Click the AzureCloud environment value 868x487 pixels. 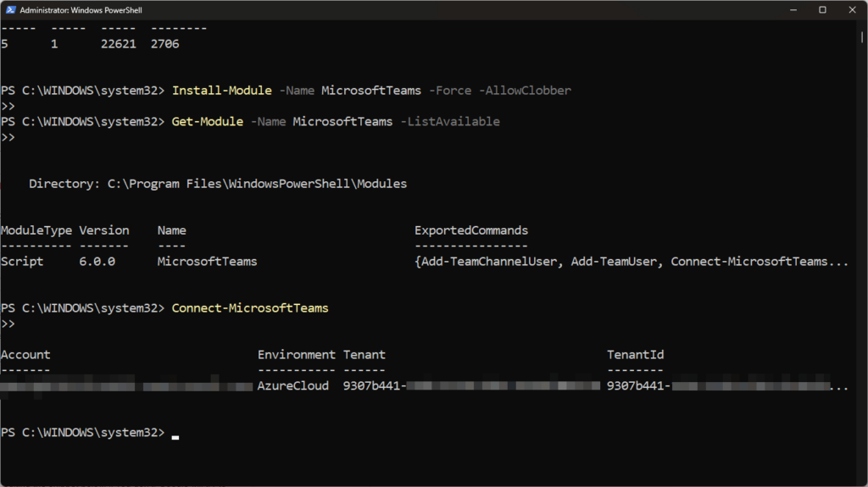[292, 385]
